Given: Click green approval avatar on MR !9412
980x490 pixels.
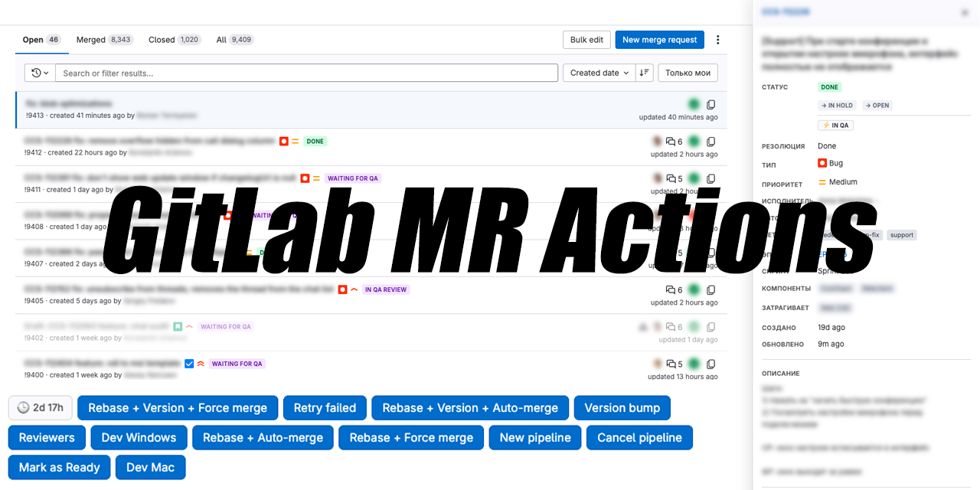Looking at the screenshot, I should tap(694, 142).
